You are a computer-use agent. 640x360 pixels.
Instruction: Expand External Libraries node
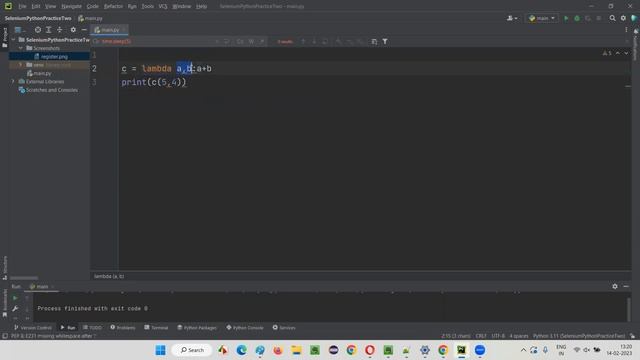tap(13, 82)
